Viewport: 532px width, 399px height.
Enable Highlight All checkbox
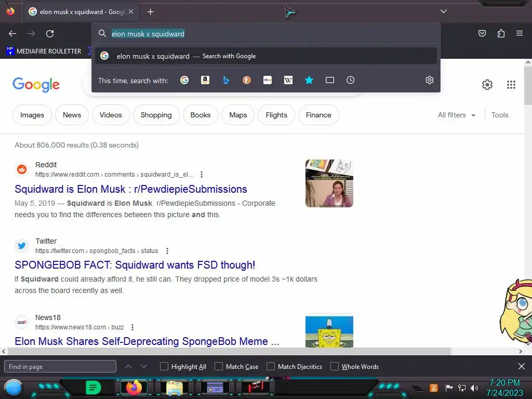(164, 366)
